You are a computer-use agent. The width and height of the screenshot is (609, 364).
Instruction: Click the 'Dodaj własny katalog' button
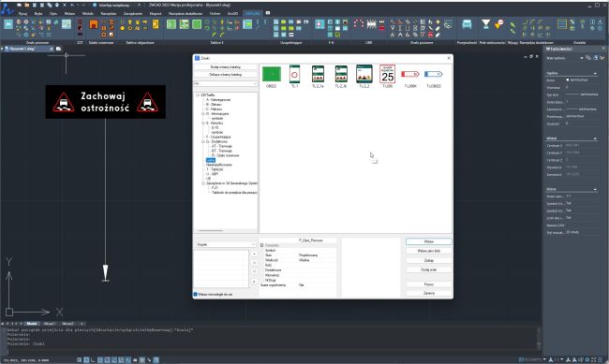click(226, 66)
